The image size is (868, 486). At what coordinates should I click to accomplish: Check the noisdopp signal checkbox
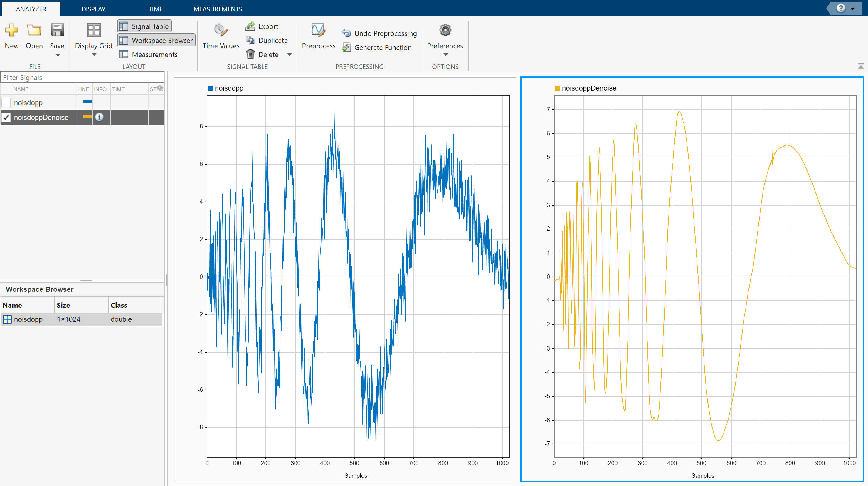(x=6, y=103)
